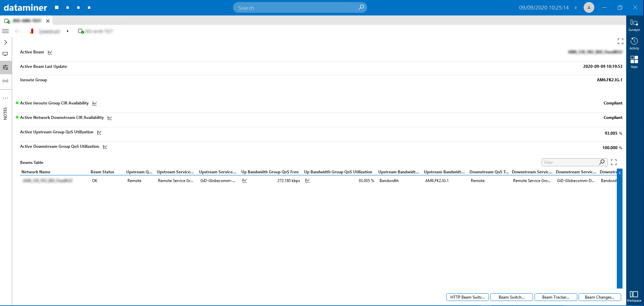Open trend for Active Network Downstream CIR Availability

110,118
